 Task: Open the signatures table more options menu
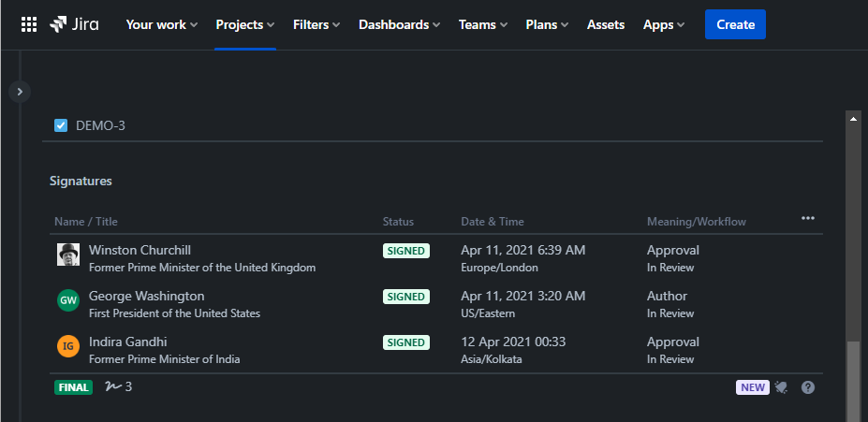(x=808, y=219)
